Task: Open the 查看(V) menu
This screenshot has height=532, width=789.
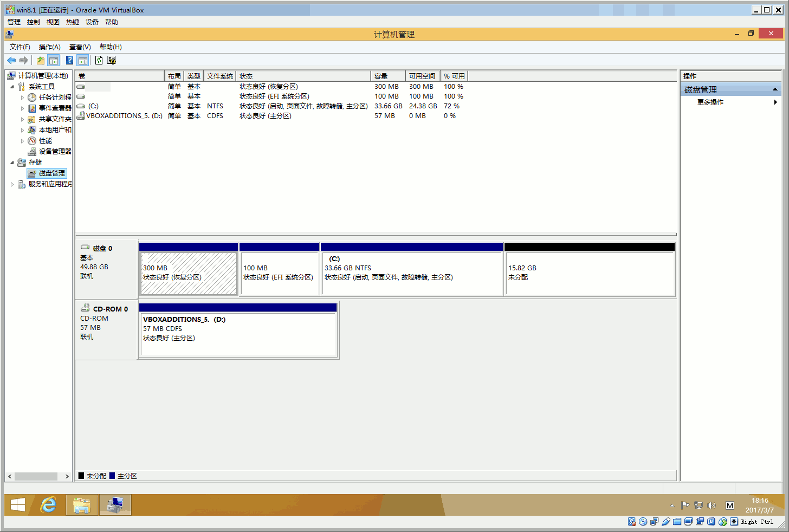Action: [x=80, y=47]
